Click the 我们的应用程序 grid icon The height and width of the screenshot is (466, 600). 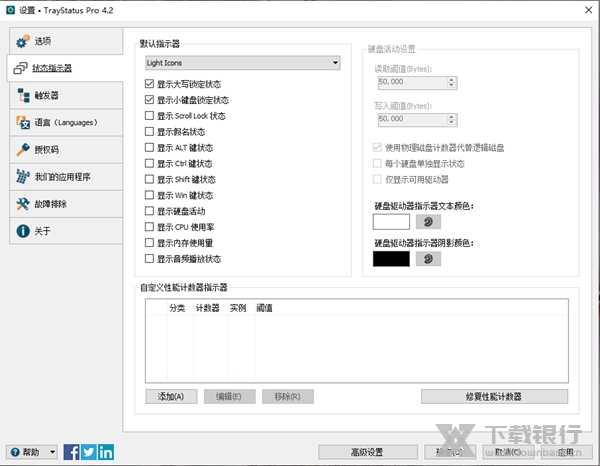tap(23, 177)
